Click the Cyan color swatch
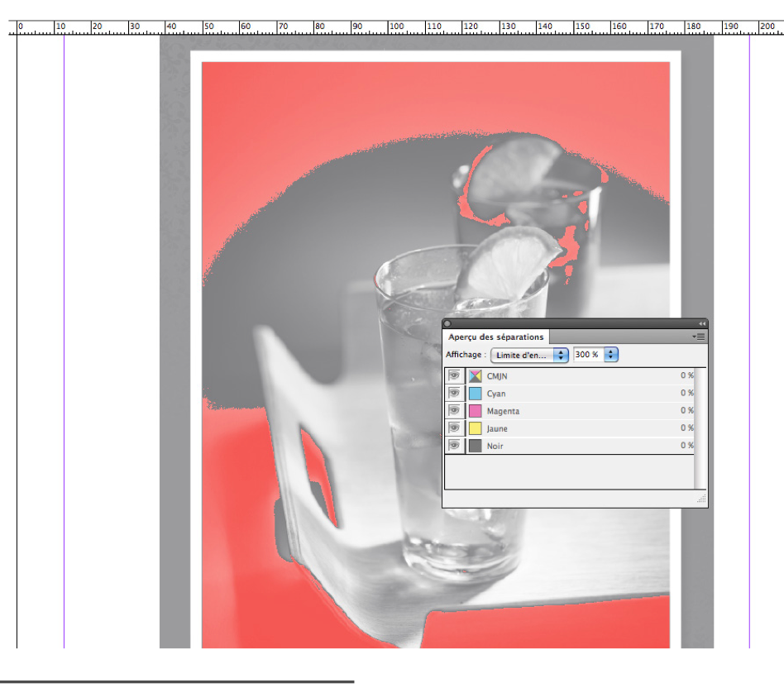The width and height of the screenshot is (784, 688). tap(476, 394)
